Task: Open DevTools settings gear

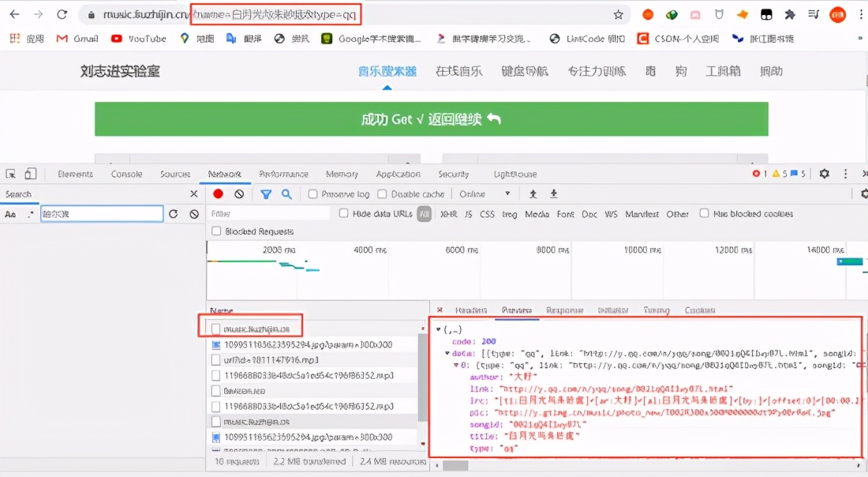Action: click(824, 174)
